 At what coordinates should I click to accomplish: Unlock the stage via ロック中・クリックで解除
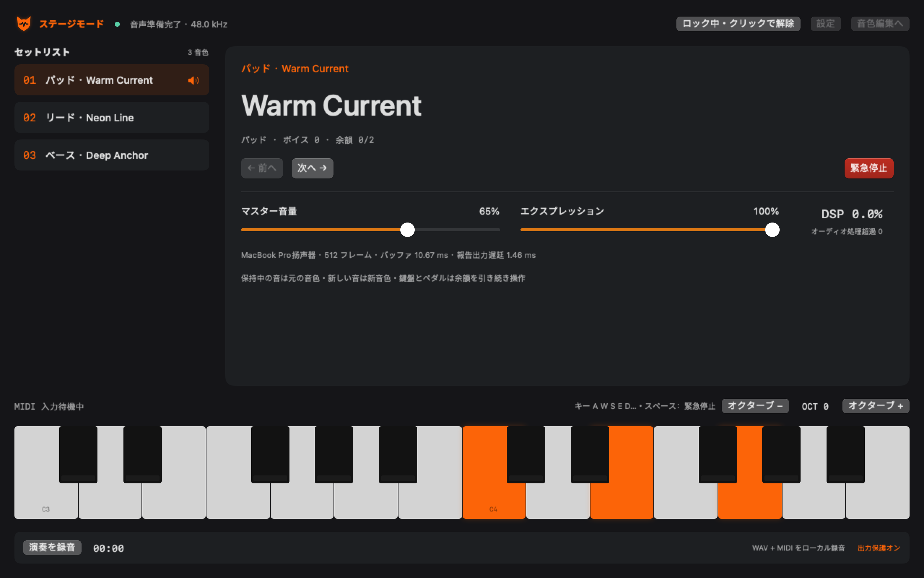[x=738, y=24]
